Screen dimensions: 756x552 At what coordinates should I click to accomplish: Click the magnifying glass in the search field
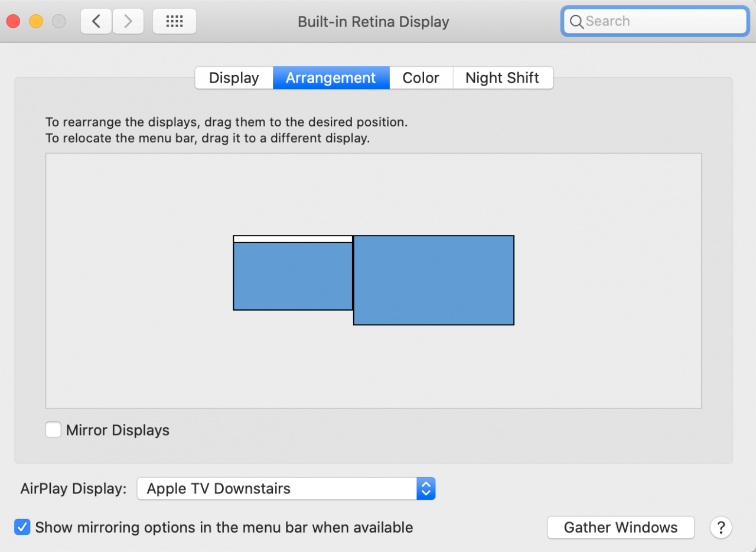[576, 21]
